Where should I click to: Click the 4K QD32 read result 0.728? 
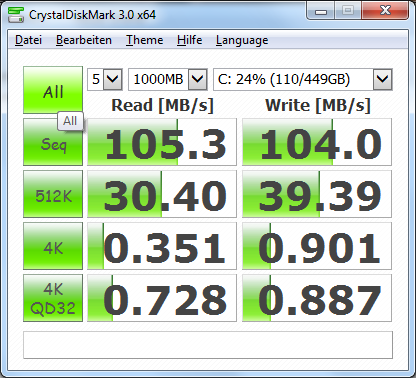point(162,298)
